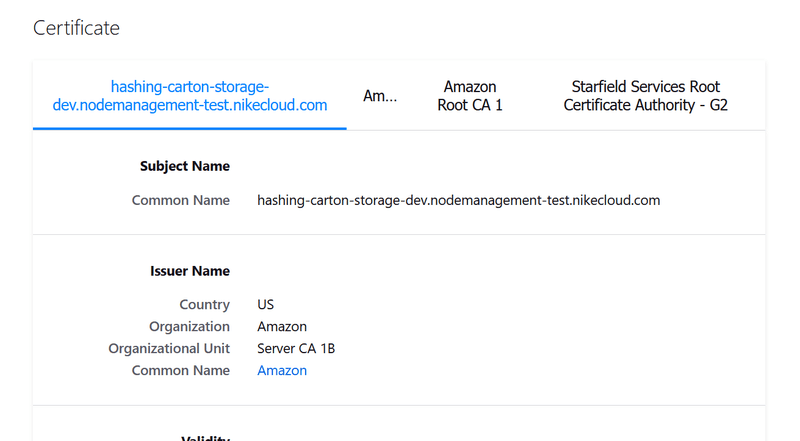Click the Organization field label
This screenshot has height=441, width=800.
[x=190, y=326]
